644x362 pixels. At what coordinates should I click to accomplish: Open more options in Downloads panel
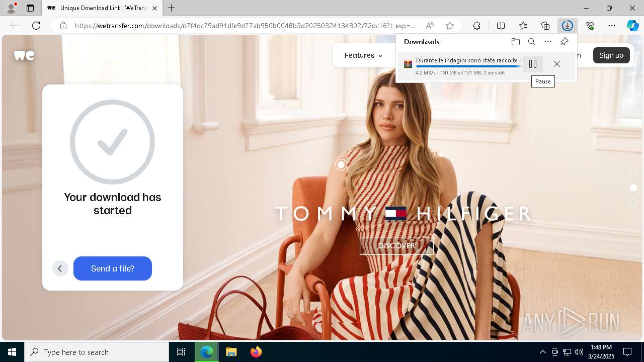point(548,42)
